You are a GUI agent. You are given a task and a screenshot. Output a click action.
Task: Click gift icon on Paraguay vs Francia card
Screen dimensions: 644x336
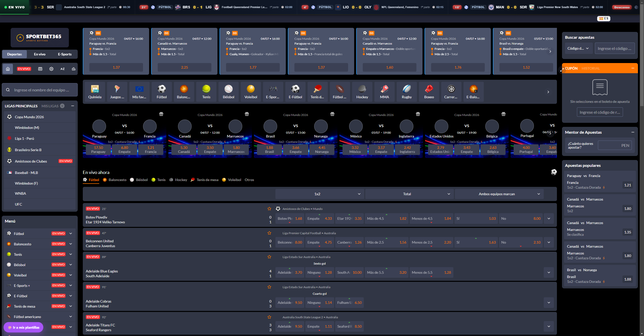pyautogui.click(x=161, y=114)
